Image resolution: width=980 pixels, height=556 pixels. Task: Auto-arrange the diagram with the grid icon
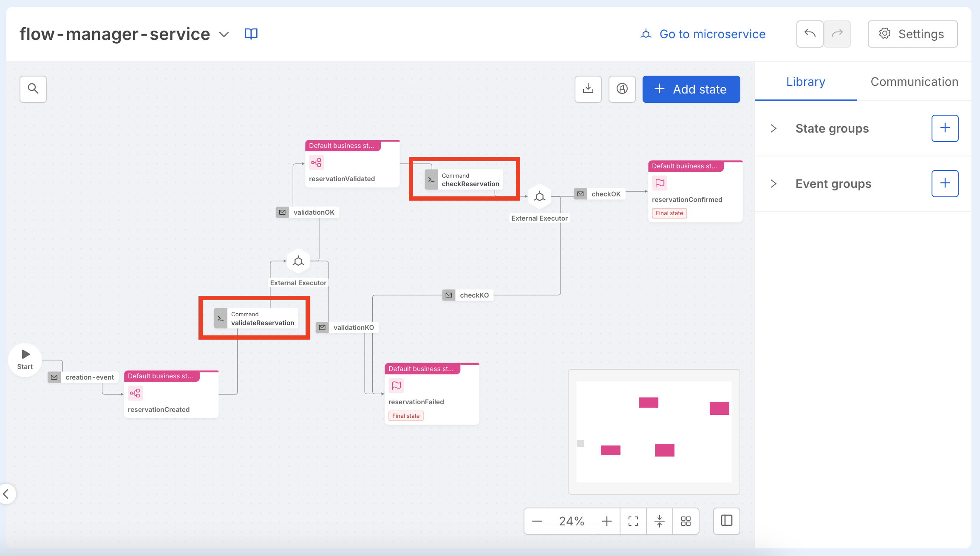[685, 521]
